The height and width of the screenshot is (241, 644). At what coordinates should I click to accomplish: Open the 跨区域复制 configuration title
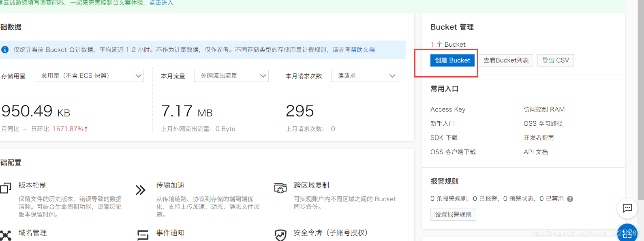coord(311,185)
